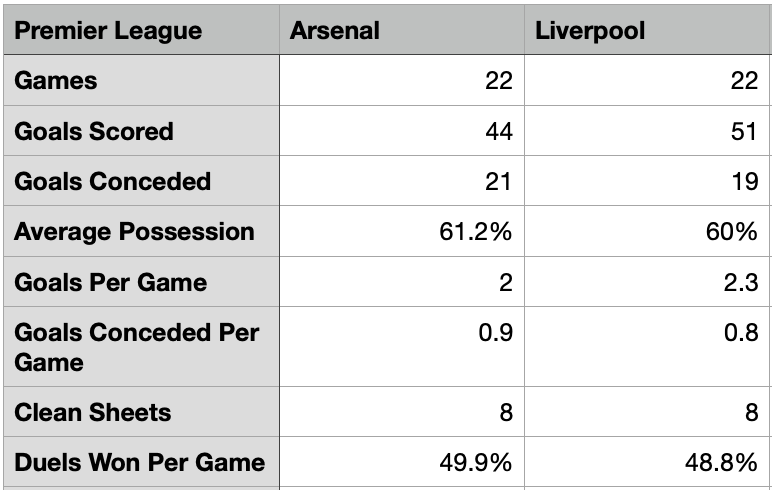
Task: Select Arsenal's 61.2% possession cell
Action: pyautogui.click(x=402, y=231)
